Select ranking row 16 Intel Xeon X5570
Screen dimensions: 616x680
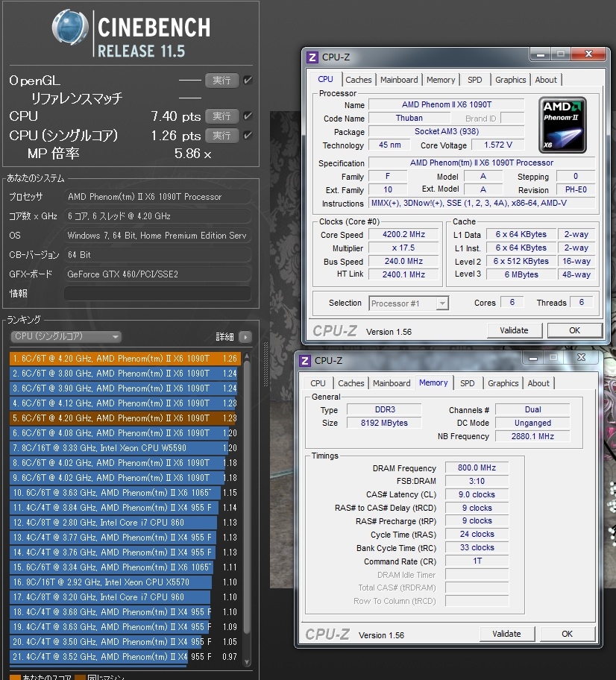pos(125,582)
